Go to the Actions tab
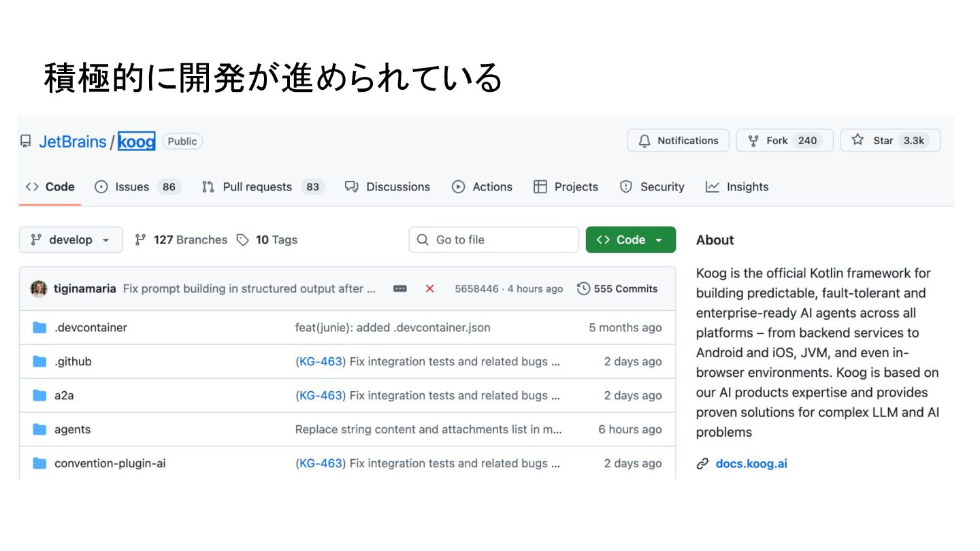Image resolution: width=980 pixels, height=551 pixels. tap(482, 187)
